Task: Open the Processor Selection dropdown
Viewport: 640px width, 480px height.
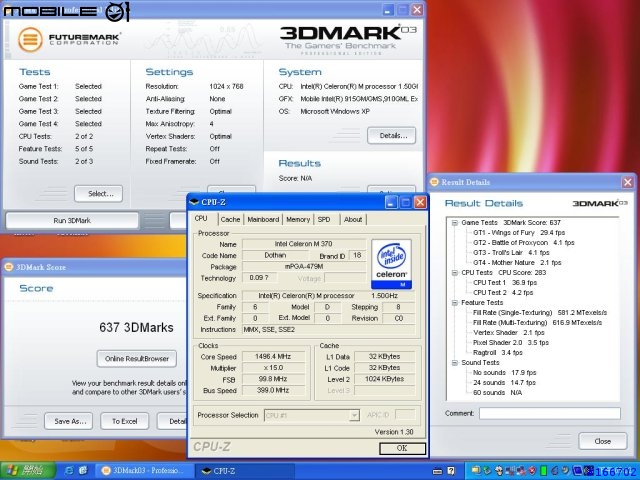Action: 354,416
